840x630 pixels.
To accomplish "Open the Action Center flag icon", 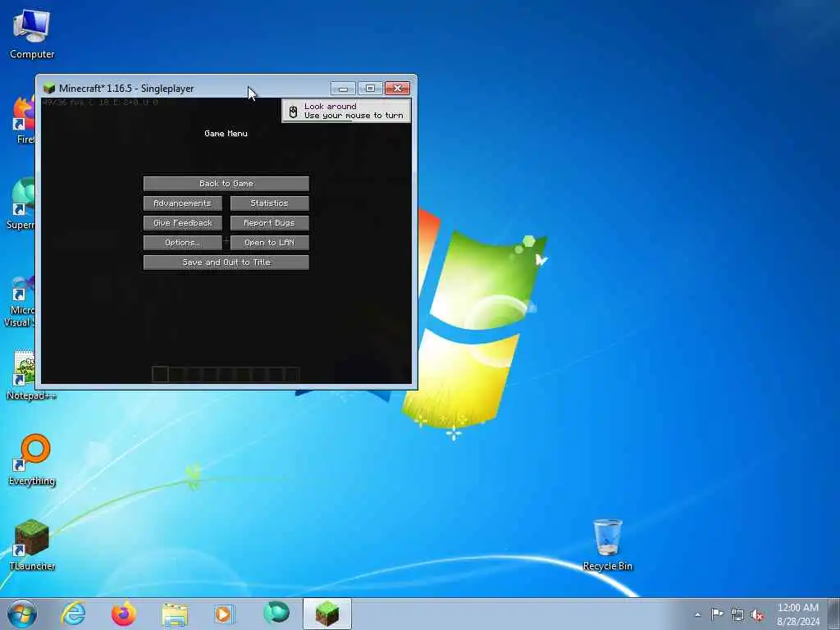I will click(717, 614).
